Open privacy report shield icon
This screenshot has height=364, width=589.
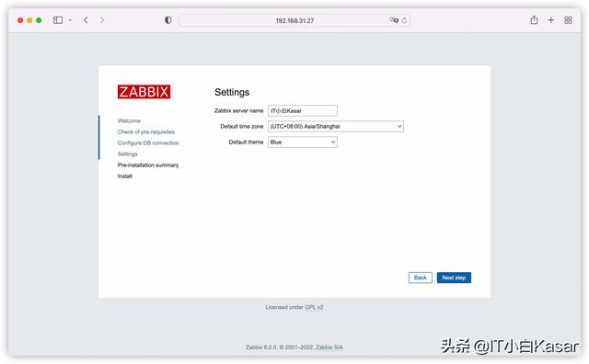pos(167,20)
